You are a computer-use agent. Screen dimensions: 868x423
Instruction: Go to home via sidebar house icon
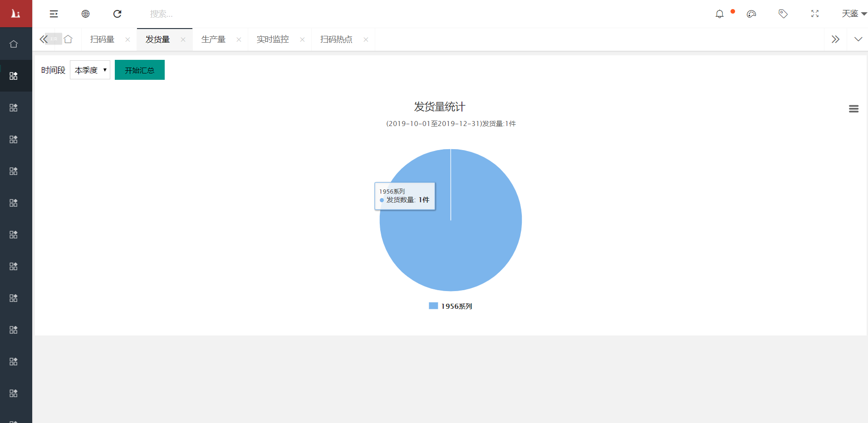coord(14,44)
